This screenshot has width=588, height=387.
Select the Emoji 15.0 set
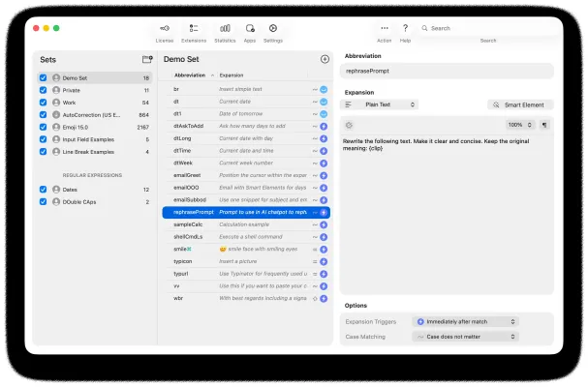95,127
